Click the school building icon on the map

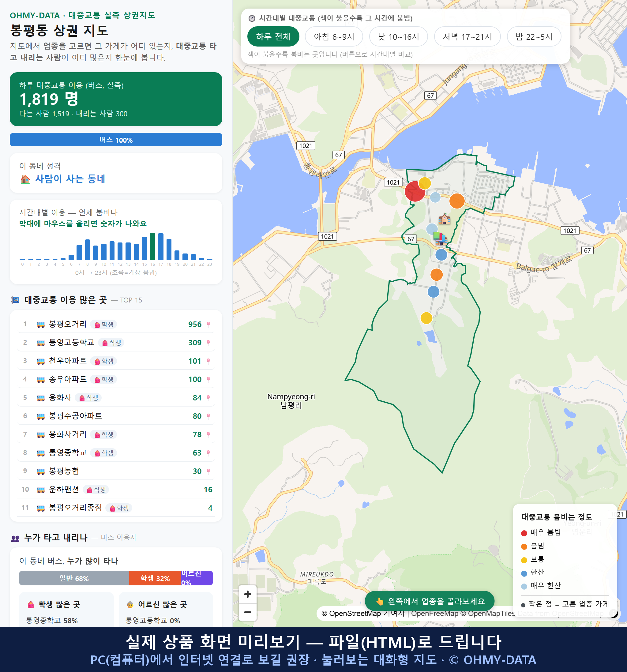pyautogui.click(x=444, y=219)
